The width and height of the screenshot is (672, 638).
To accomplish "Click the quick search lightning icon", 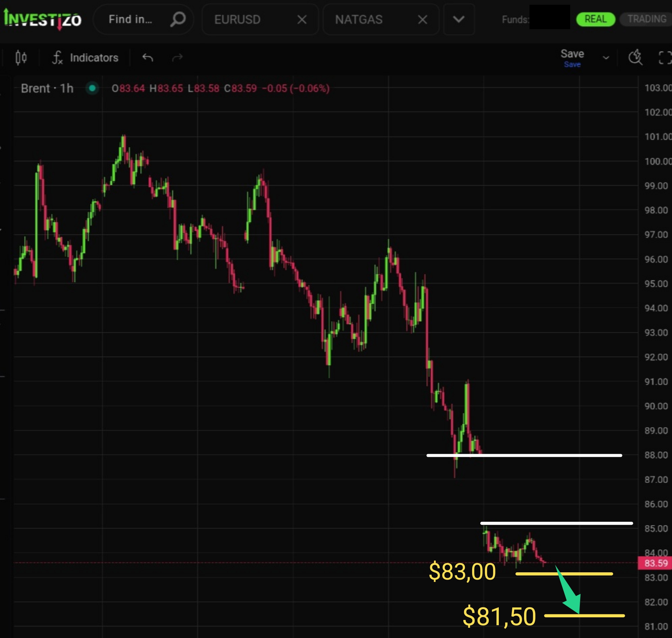I will (635, 57).
